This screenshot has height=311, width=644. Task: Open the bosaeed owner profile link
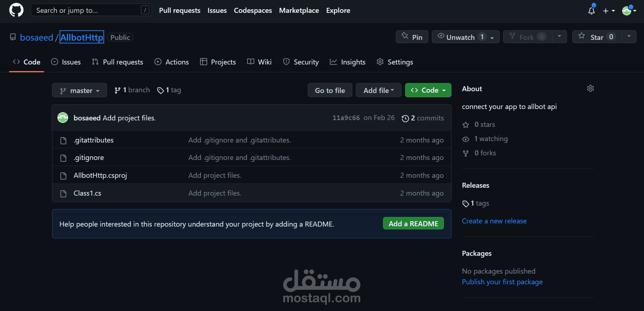[36, 37]
